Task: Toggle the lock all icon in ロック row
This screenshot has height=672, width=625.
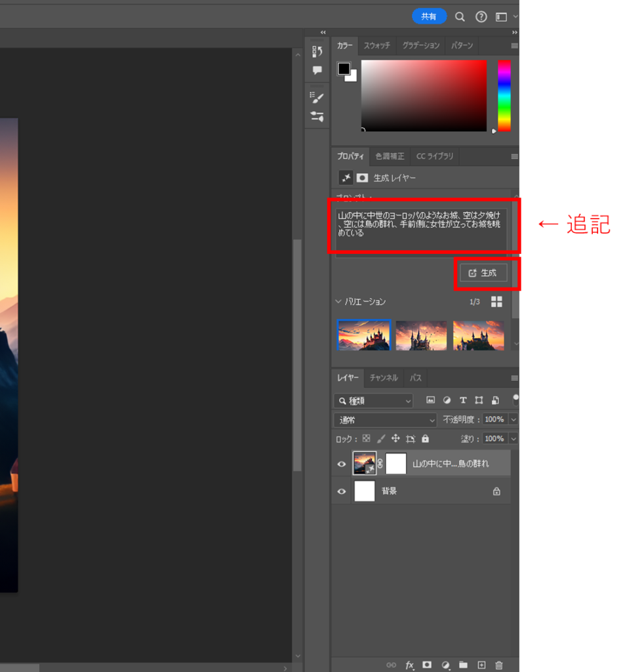Action: pyautogui.click(x=425, y=438)
